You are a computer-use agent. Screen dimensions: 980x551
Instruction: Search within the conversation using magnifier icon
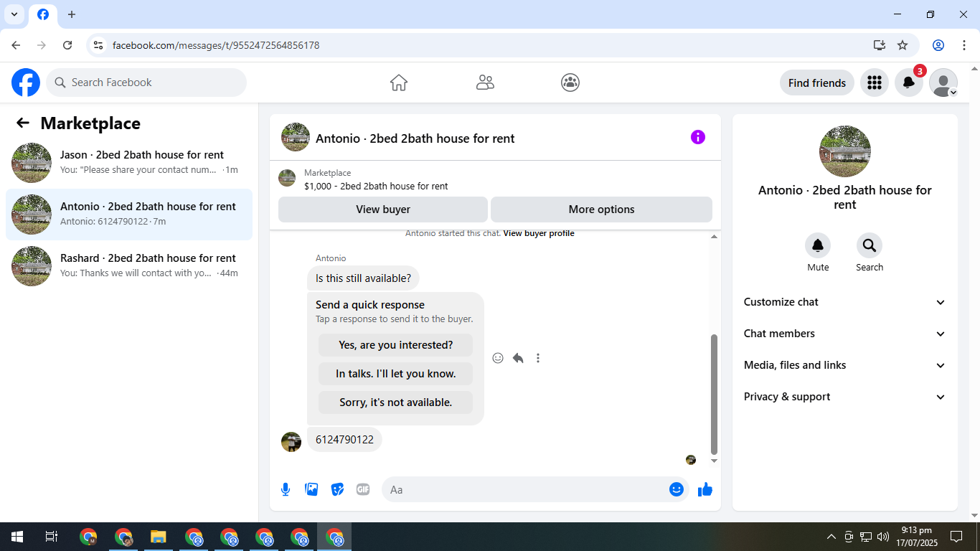pyautogui.click(x=870, y=245)
